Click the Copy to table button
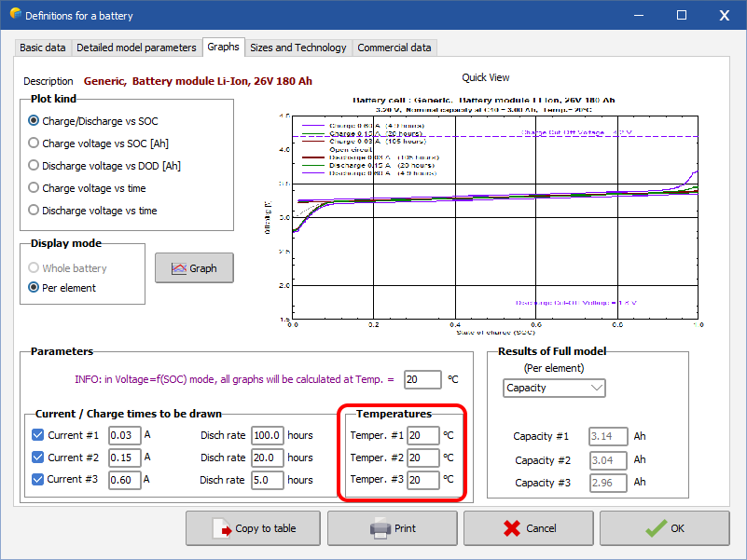The width and height of the screenshot is (747, 560). [253, 528]
